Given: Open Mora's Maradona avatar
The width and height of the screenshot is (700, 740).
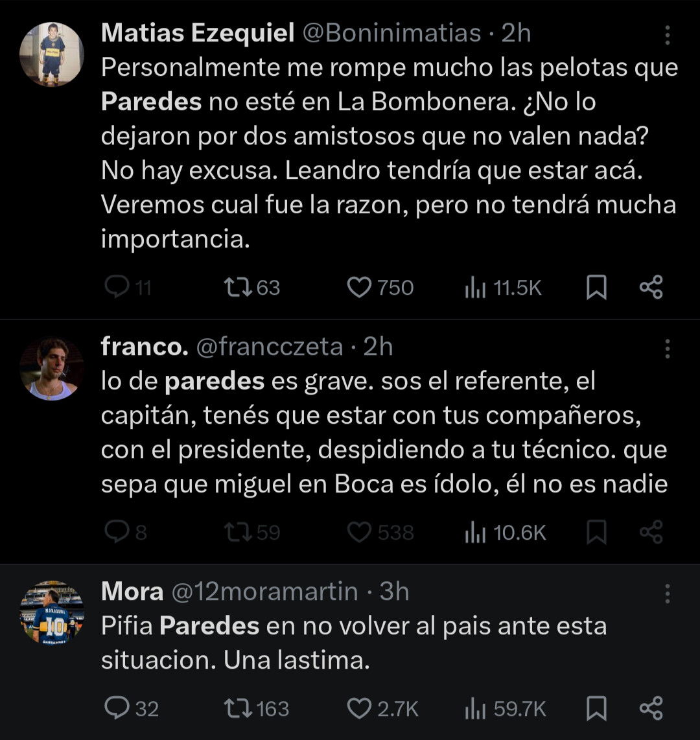Looking at the screenshot, I should click(x=52, y=613).
